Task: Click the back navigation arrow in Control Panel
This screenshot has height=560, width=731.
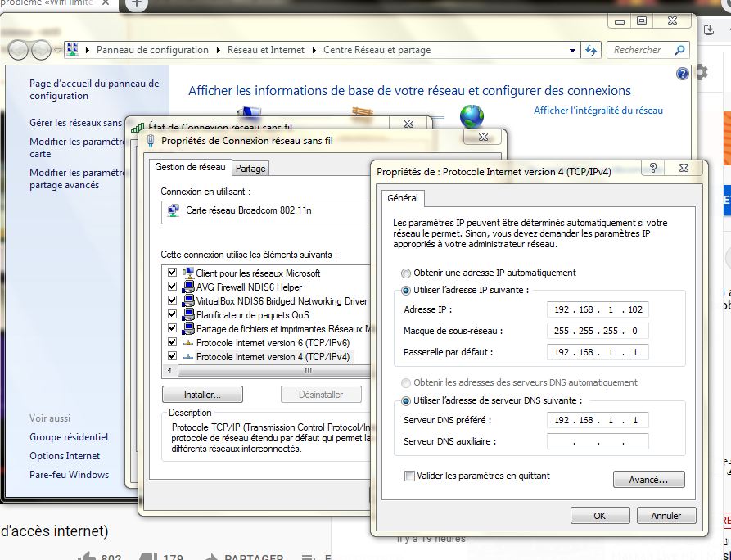Action: point(19,50)
